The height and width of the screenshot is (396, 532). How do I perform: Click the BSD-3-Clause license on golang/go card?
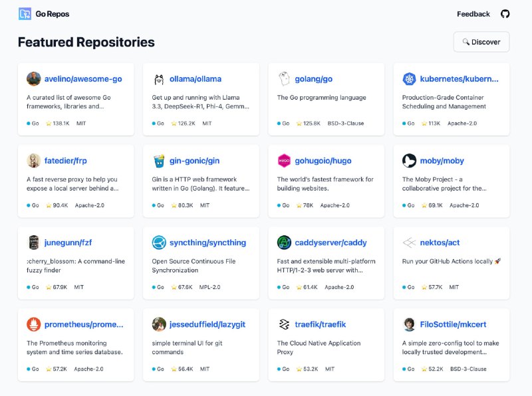click(x=345, y=124)
